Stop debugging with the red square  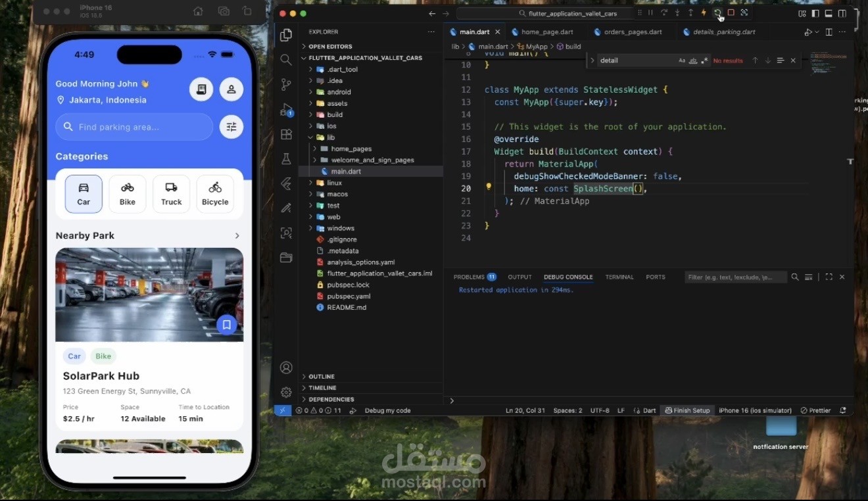(731, 12)
